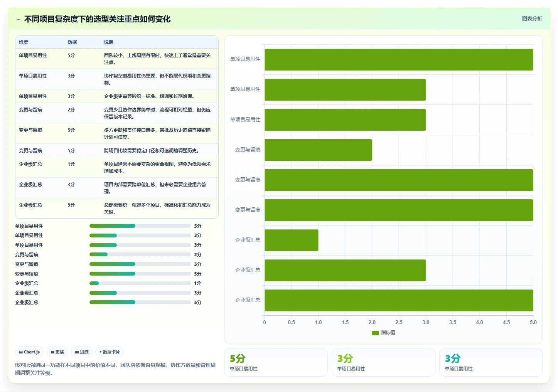The image size is (558, 392).
Task: Click the small icon before the page title
Action: (18, 19)
